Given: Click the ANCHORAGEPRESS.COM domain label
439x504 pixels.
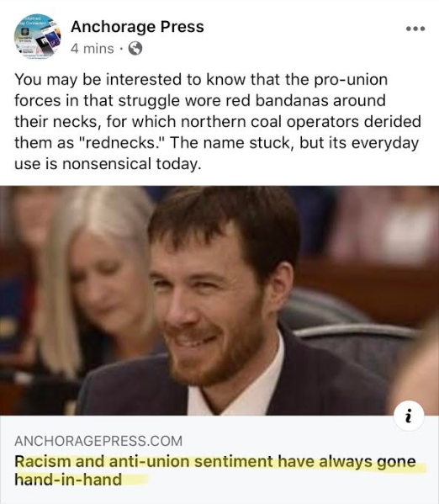Looking at the screenshot, I should [98, 441].
